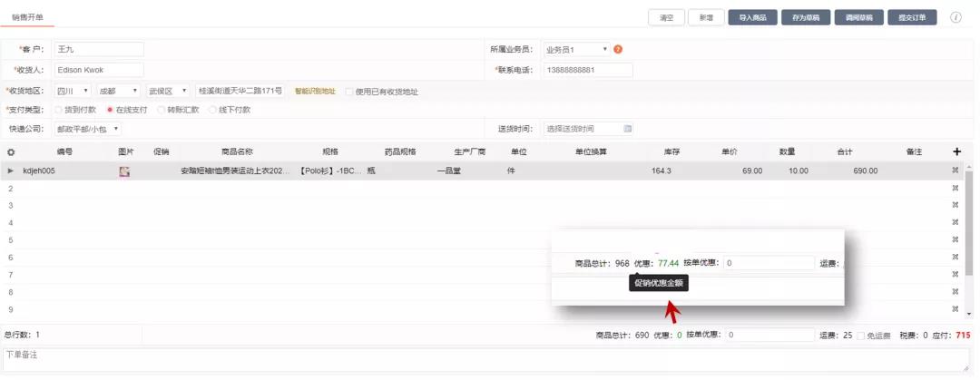Click the gear icon in table header

coord(11,151)
